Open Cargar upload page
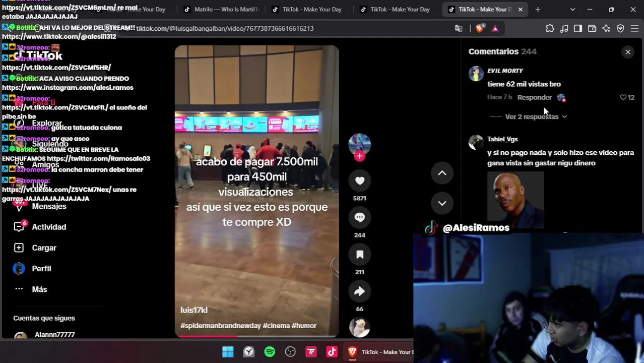 tap(44, 248)
